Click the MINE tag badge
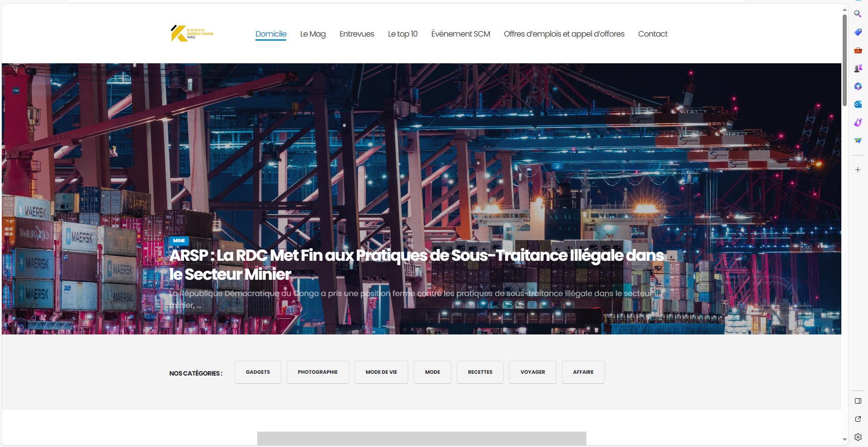The height and width of the screenshot is (447, 868). point(179,240)
